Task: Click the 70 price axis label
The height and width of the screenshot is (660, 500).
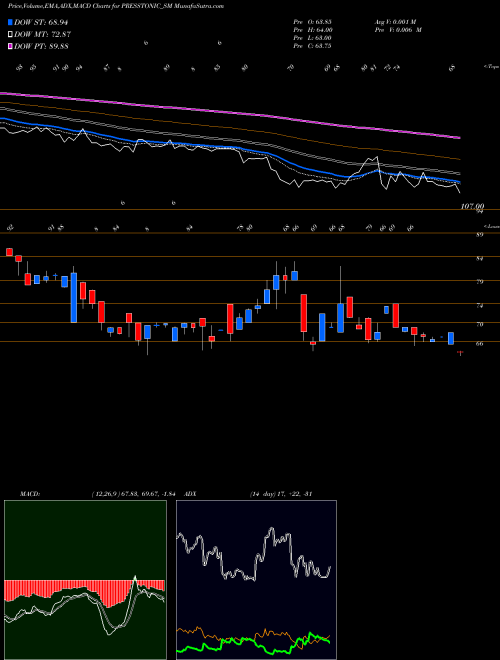Action: 479,324
